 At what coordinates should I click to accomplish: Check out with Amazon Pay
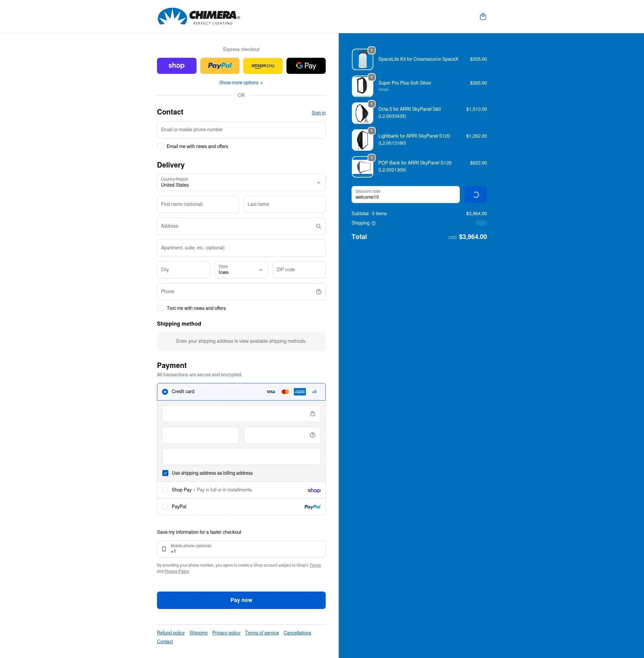pyautogui.click(x=263, y=65)
